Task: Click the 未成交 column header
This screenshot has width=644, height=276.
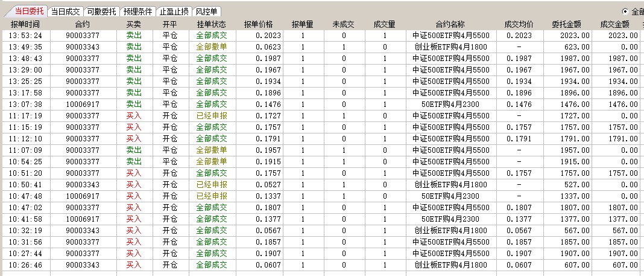Action: (343, 24)
